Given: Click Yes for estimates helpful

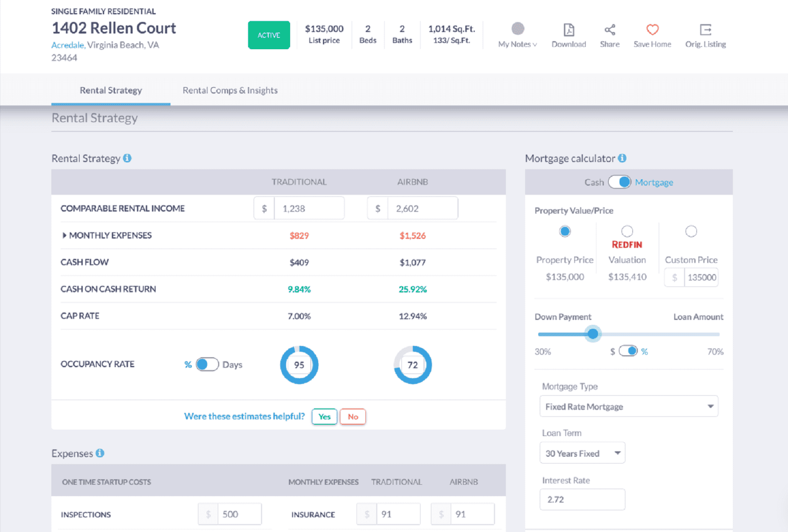Looking at the screenshot, I should coord(324,416).
